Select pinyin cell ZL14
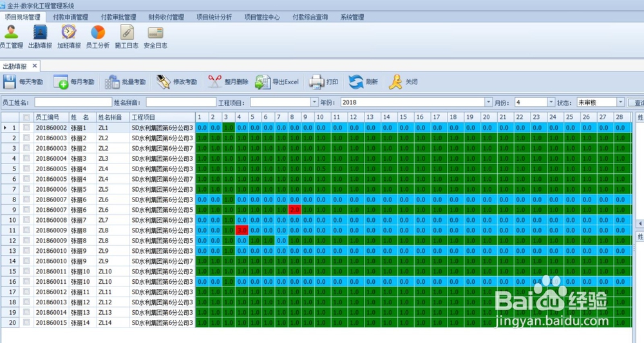 [113, 322]
